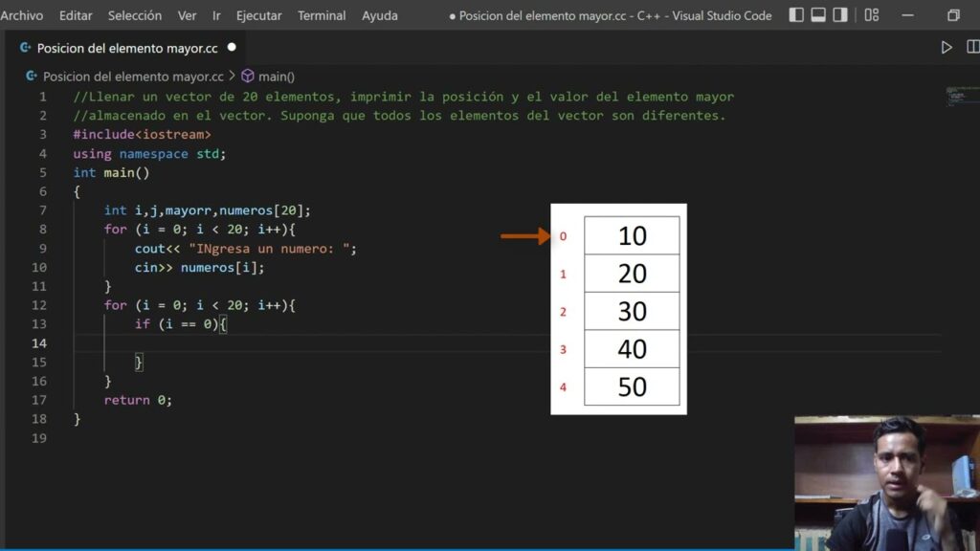Open the Terminal menu
The height and width of the screenshot is (551, 980).
point(321,15)
